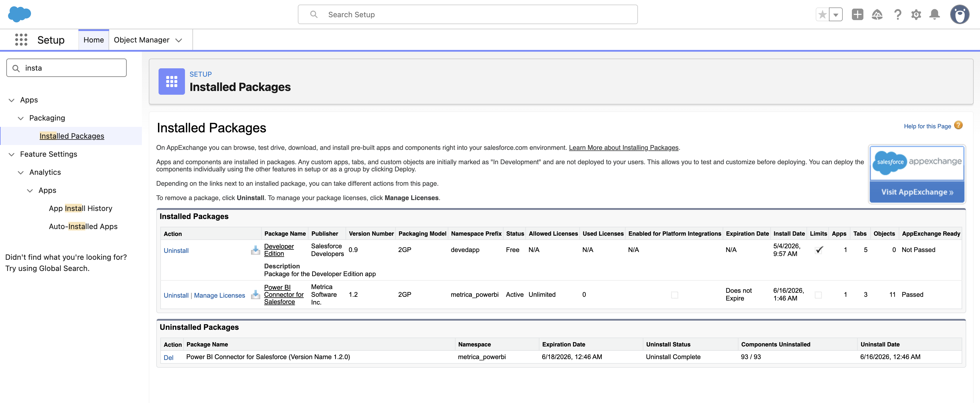Click the Help for this Page link
Screen dimensions: 980x403
point(927,126)
